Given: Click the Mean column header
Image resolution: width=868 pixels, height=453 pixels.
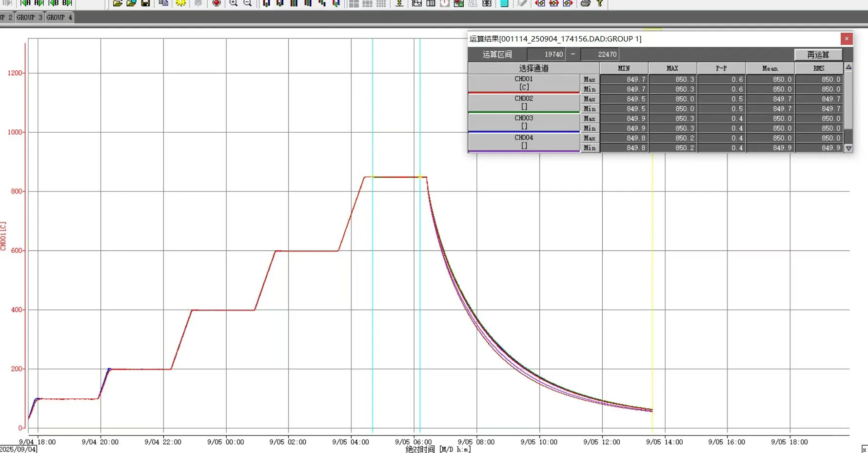Looking at the screenshot, I should click(x=770, y=68).
